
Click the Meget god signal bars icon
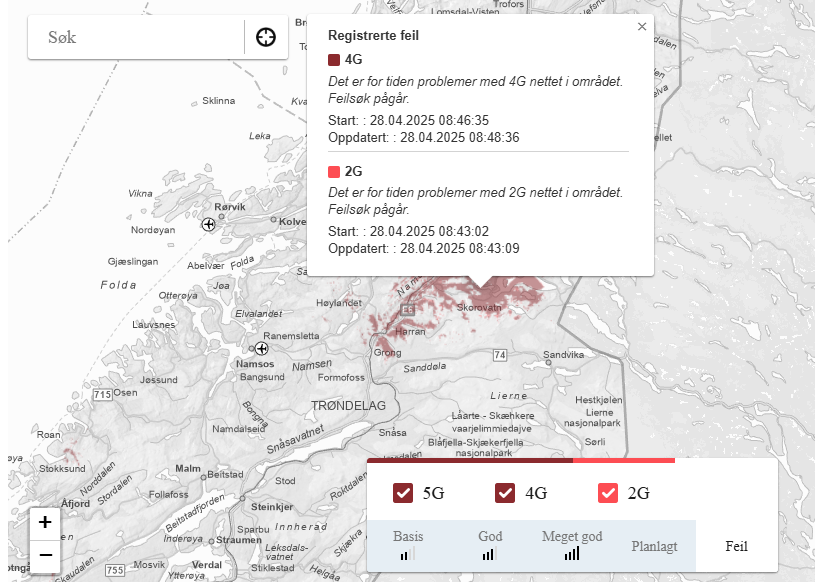pos(572,554)
